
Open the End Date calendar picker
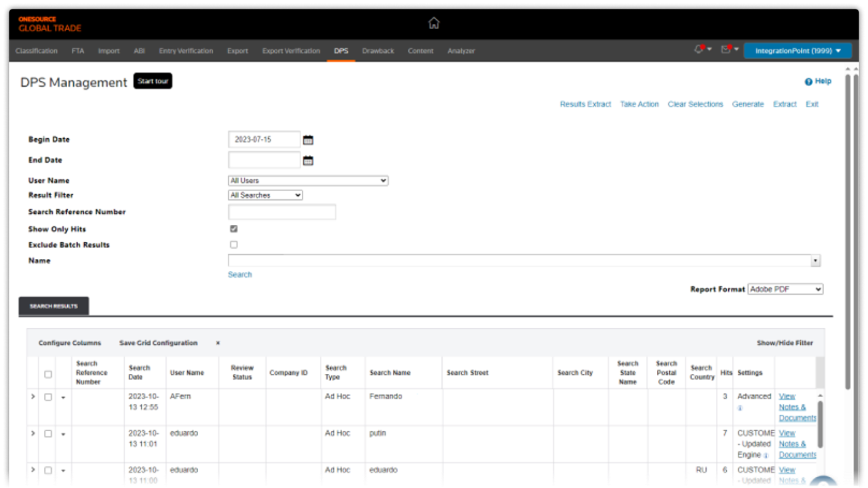click(308, 161)
